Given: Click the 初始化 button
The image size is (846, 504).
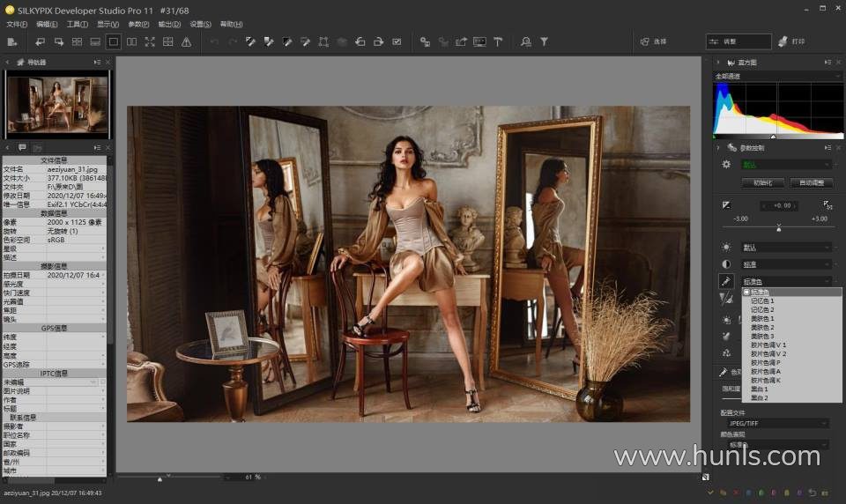Looking at the screenshot, I should tap(762, 183).
